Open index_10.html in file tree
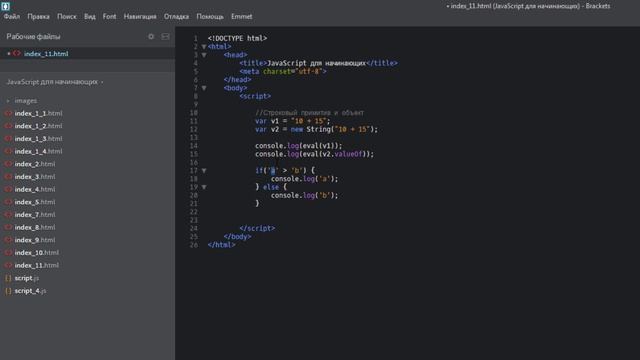Screen dimensions: 640x360 click(x=37, y=252)
